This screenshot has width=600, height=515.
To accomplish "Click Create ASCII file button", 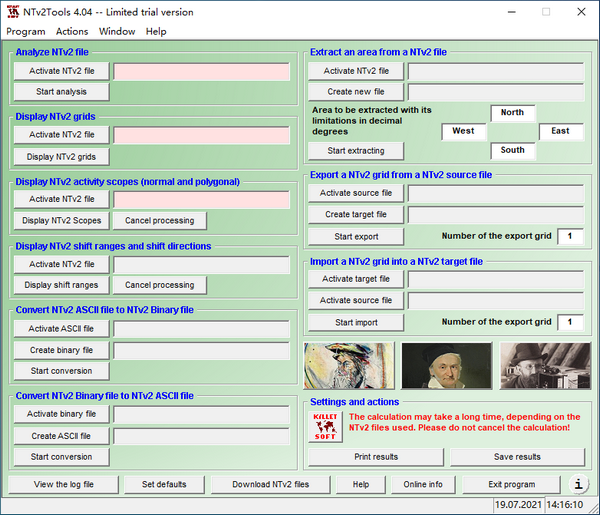I will point(62,436).
